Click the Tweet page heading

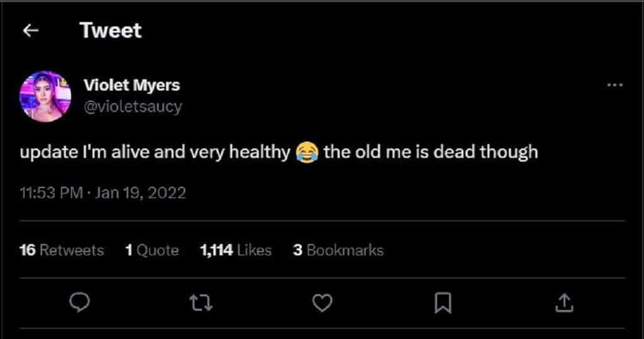[x=111, y=31]
